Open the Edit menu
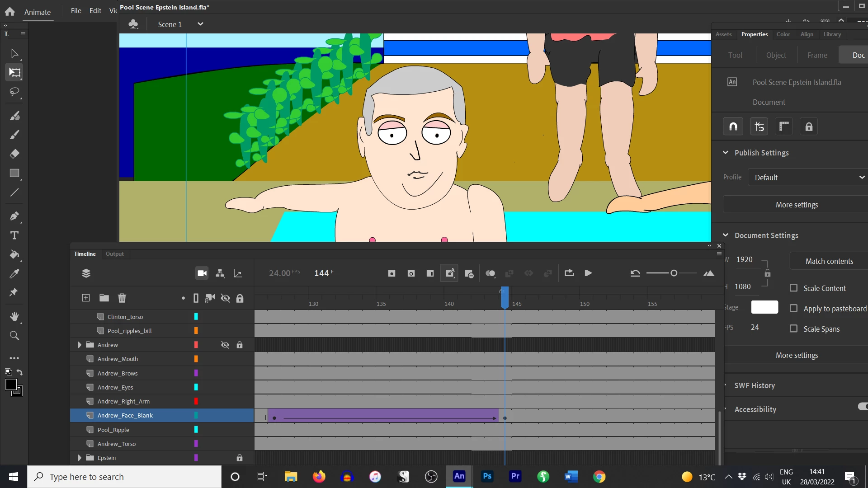 click(95, 11)
